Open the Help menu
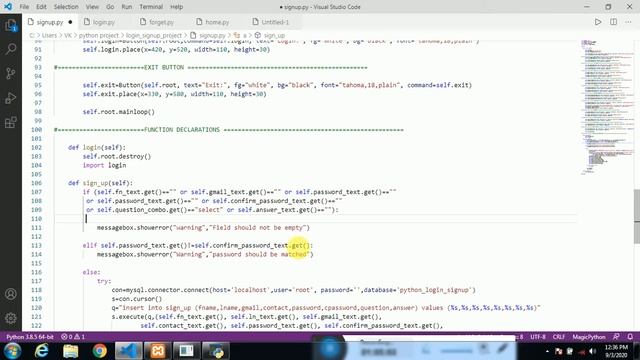The height and width of the screenshot is (360, 640). 176,7
